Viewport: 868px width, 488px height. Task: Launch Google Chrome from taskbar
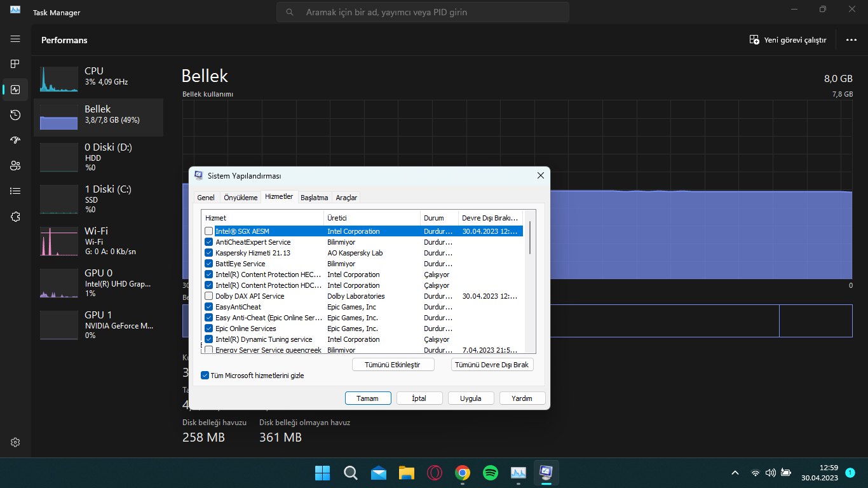tap(463, 473)
